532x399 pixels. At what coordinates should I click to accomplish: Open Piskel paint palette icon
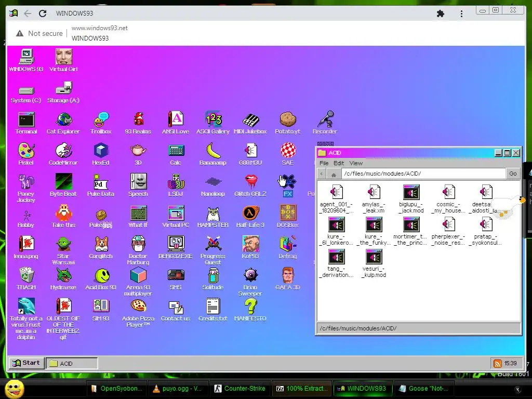26,154
